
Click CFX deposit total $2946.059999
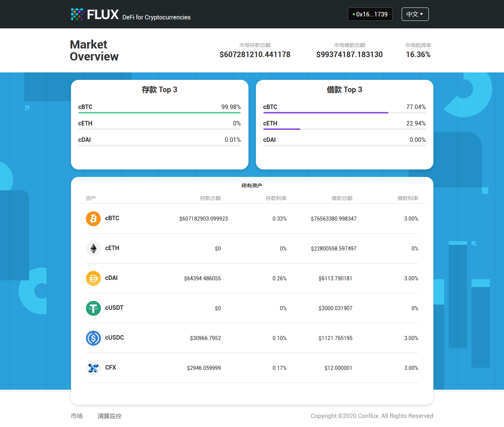click(204, 368)
